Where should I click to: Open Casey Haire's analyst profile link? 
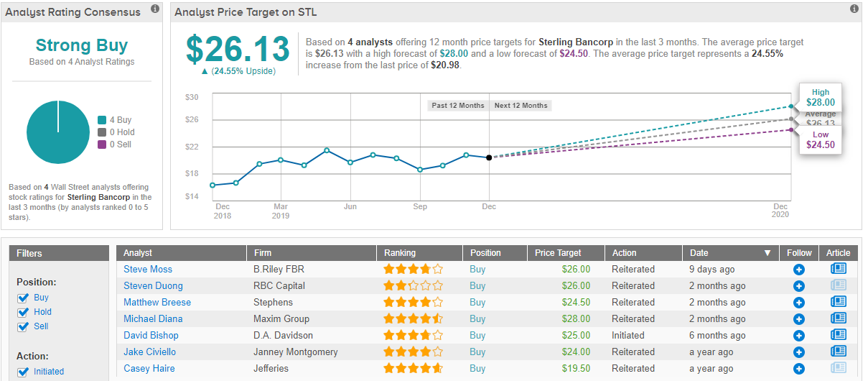coord(149,368)
